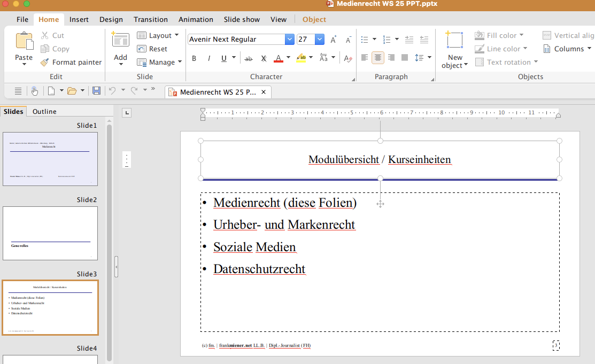
Task: Click the ruler tab type selector
Action: click(127, 113)
